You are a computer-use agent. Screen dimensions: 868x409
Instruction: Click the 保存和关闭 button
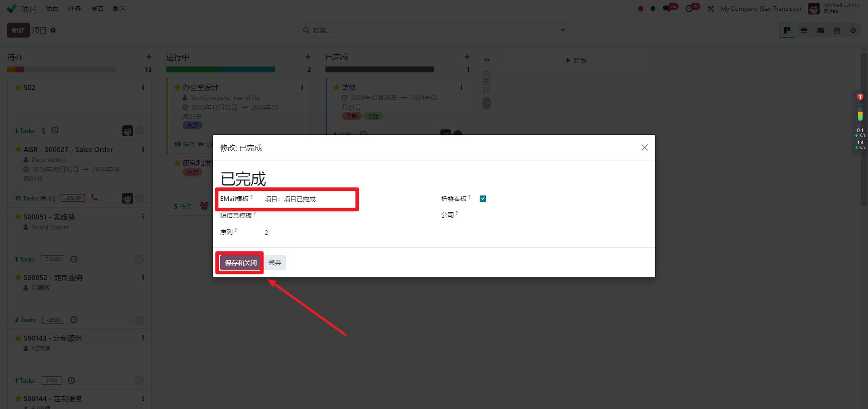tap(241, 263)
